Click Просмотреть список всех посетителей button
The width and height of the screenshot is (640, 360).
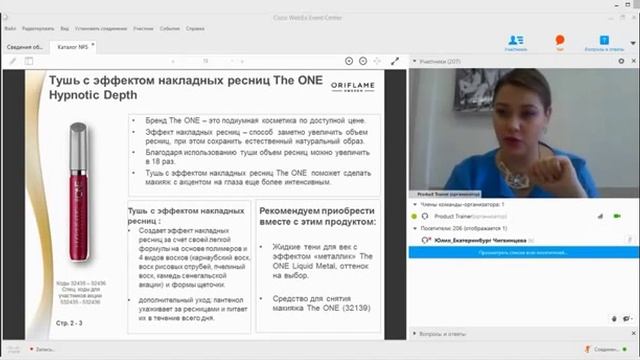(524, 253)
